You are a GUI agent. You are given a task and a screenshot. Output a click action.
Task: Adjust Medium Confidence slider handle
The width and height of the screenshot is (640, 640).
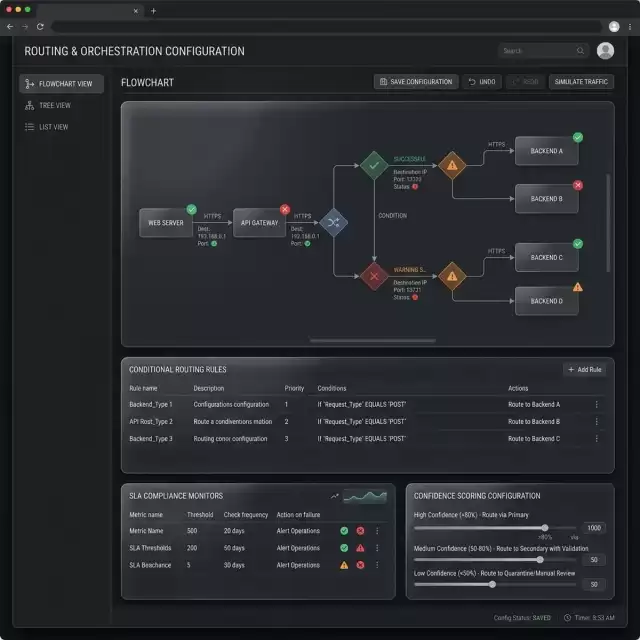pos(540,560)
